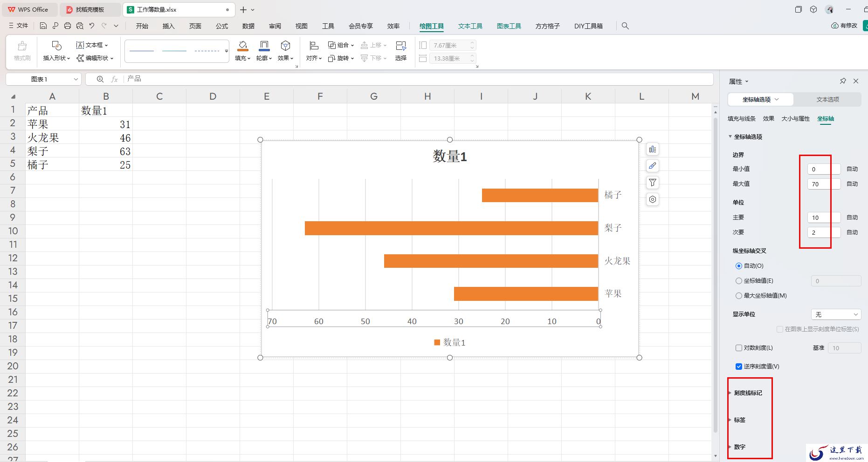The image size is (868, 462).
Task: Click the fx insert function icon
Action: coord(114,79)
